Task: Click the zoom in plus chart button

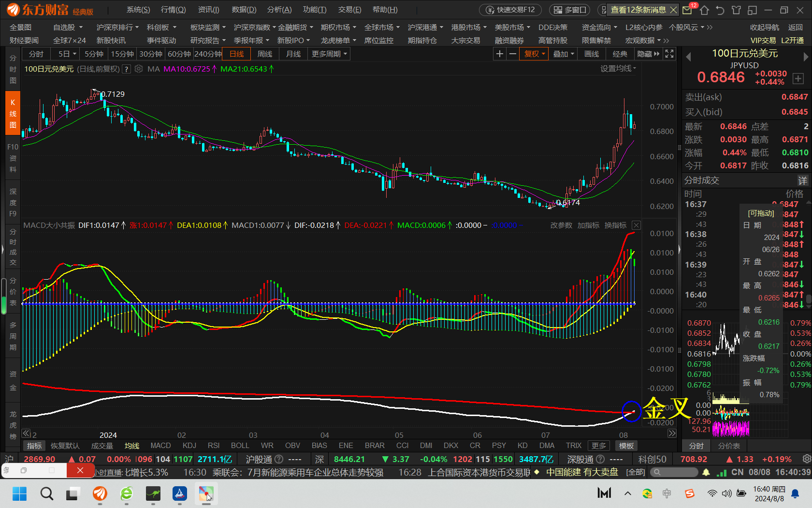Action: pos(500,54)
